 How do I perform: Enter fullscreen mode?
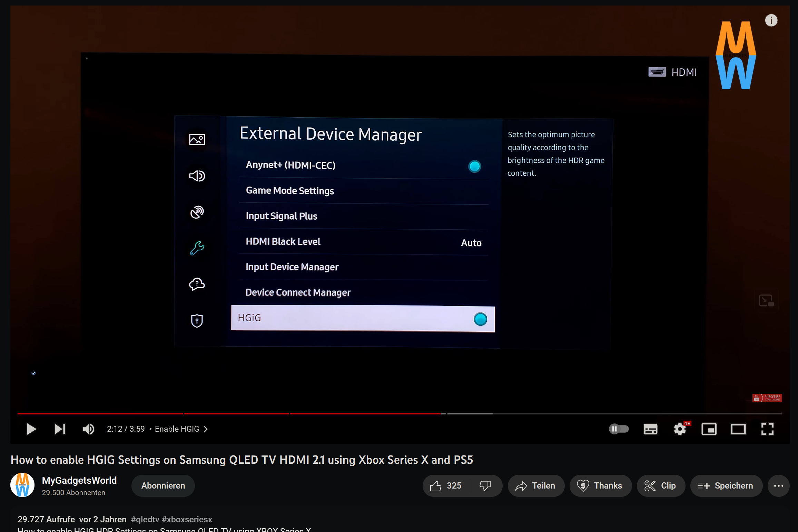click(767, 429)
